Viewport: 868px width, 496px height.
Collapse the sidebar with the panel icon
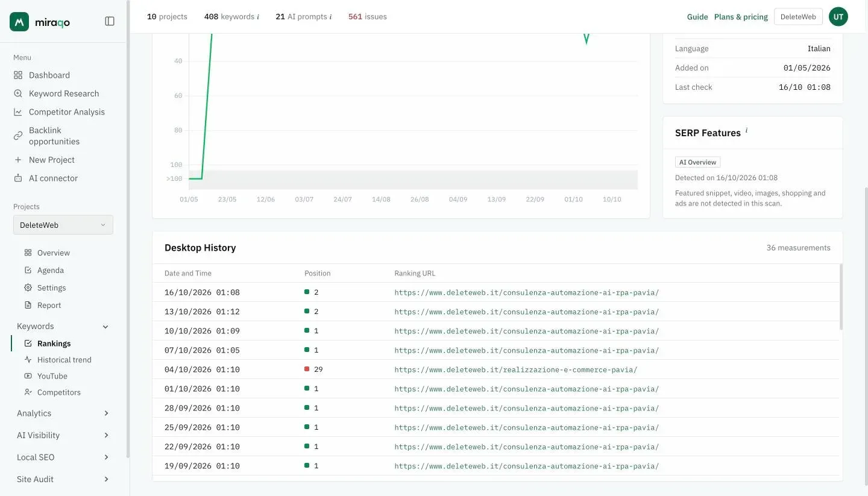(x=110, y=21)
